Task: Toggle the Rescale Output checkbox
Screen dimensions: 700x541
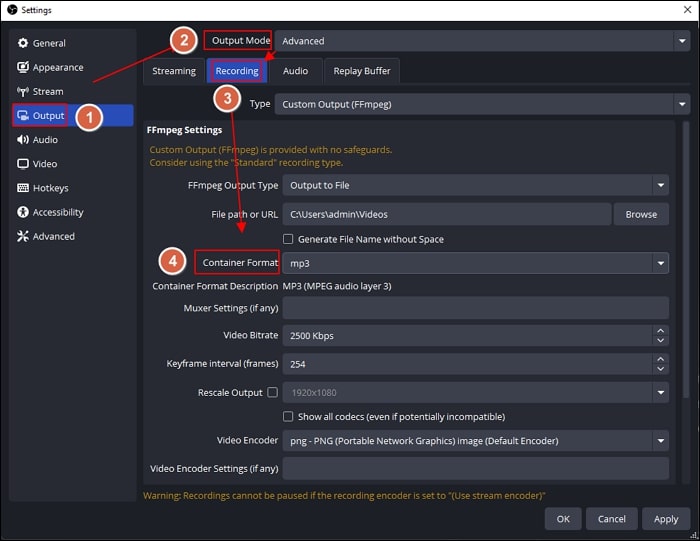Action: (x=272, y=392)
